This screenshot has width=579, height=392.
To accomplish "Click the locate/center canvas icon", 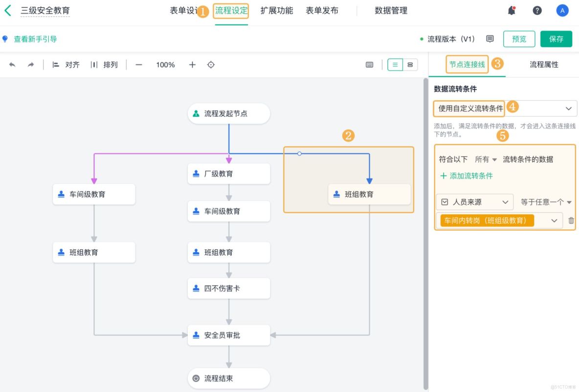I will [x=211, y=64].
